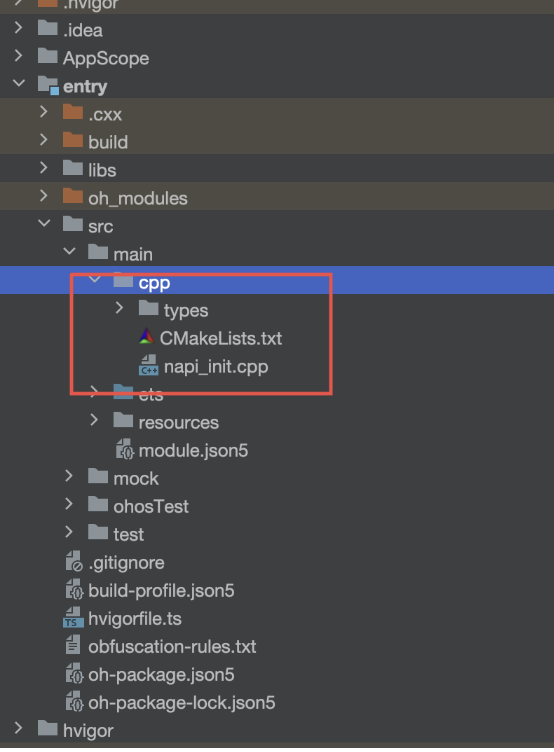Collapse the src folder
554x752 pixels.
click(45, 223)
